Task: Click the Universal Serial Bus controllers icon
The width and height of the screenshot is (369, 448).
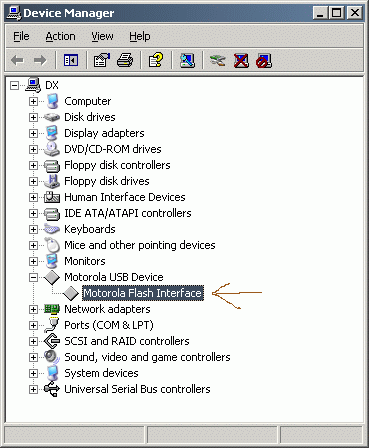Action: pyautogui.click(x=52, y=389)
